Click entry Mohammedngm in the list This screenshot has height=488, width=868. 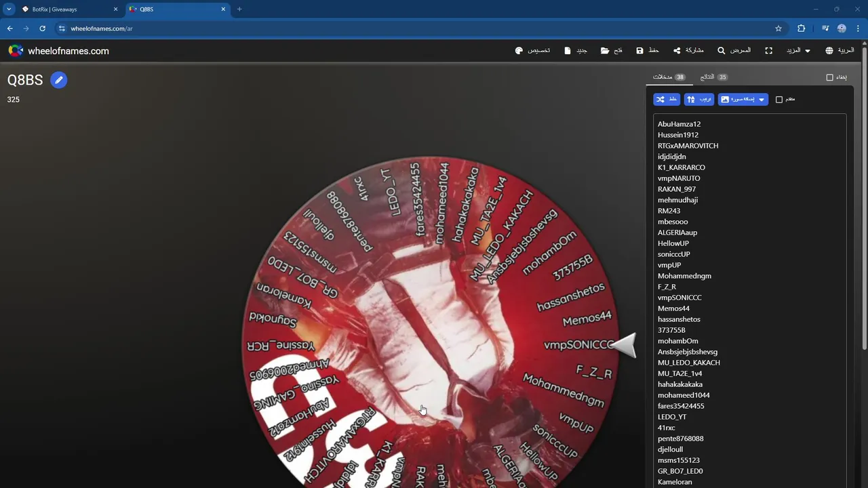[684, 276]
